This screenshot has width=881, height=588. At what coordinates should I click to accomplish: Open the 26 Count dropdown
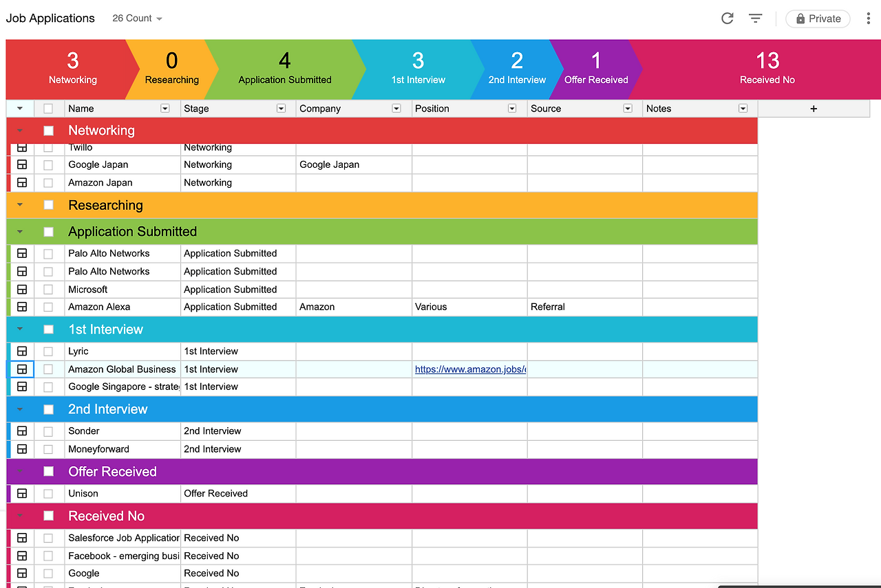[x=136, y=19]
